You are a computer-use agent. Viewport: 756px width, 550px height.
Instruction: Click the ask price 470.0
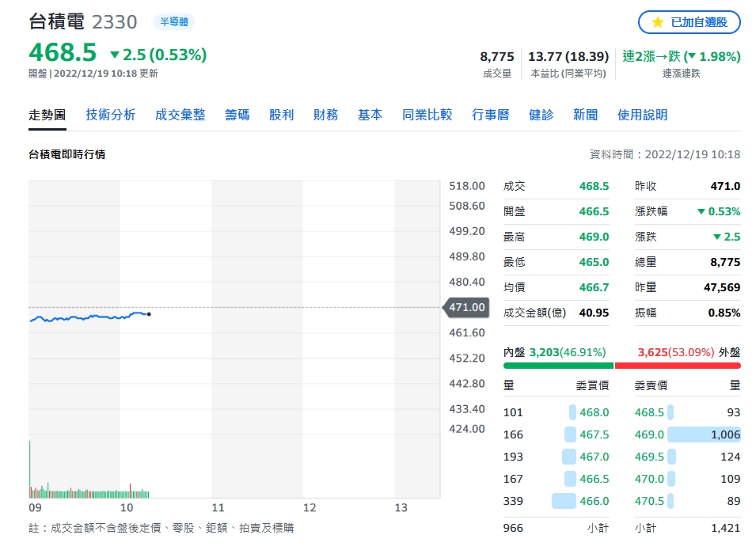[649, 479]
